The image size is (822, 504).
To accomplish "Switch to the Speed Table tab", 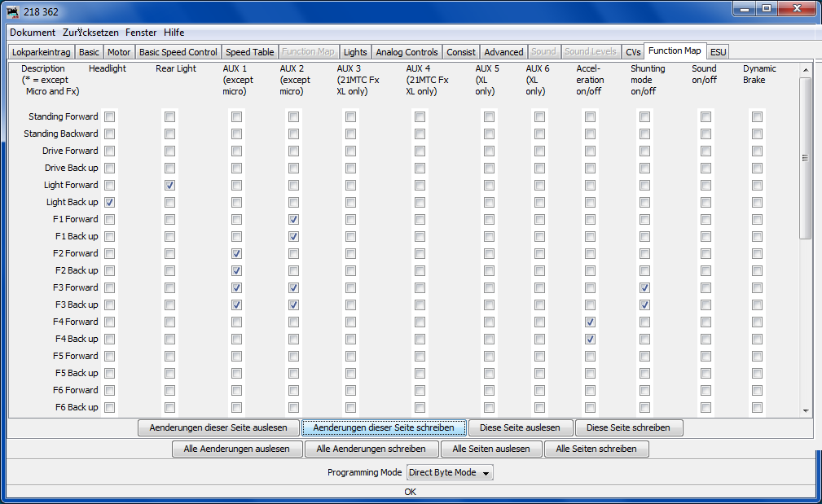I will [x=249, y=52].
